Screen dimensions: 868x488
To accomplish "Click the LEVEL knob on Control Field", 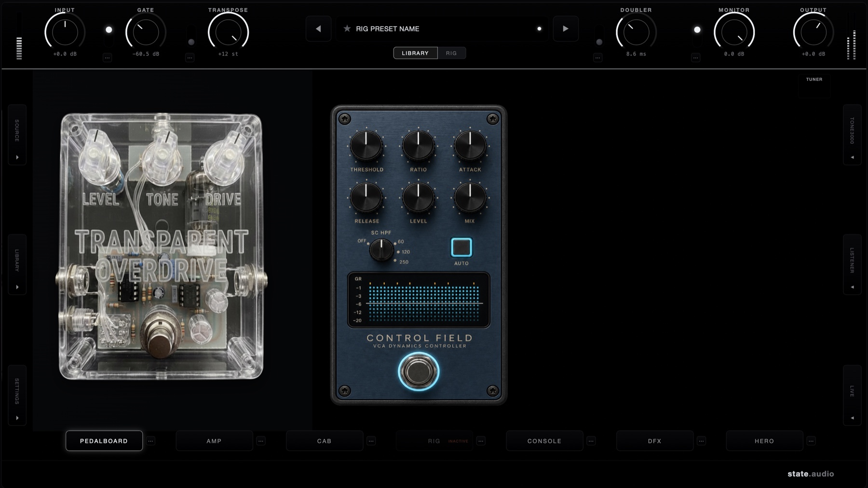I will 418,197.
